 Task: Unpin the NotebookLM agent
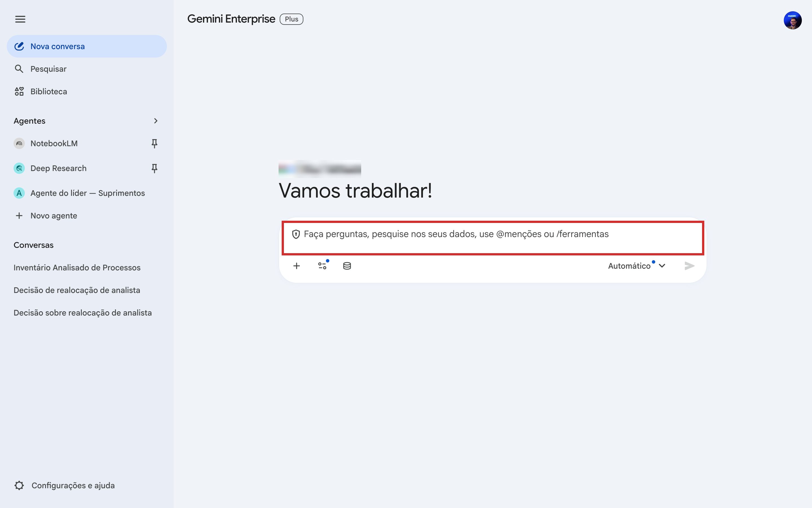154,143
